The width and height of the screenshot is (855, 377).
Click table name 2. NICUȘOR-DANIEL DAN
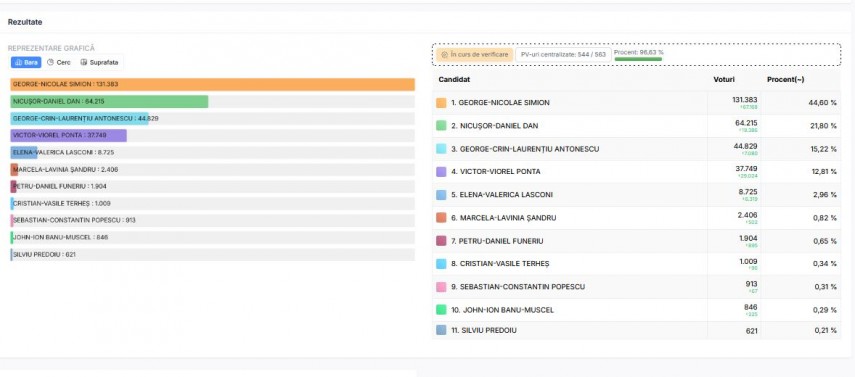point(495,126)
